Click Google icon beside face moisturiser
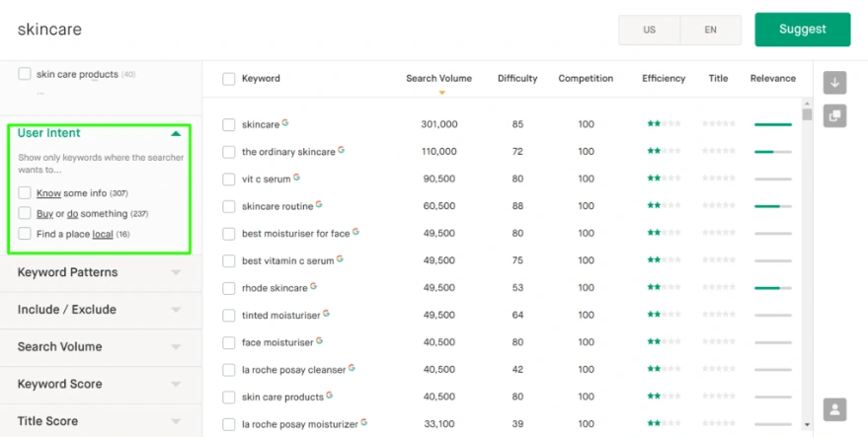 pyautogui.click(x=319, y=340)
